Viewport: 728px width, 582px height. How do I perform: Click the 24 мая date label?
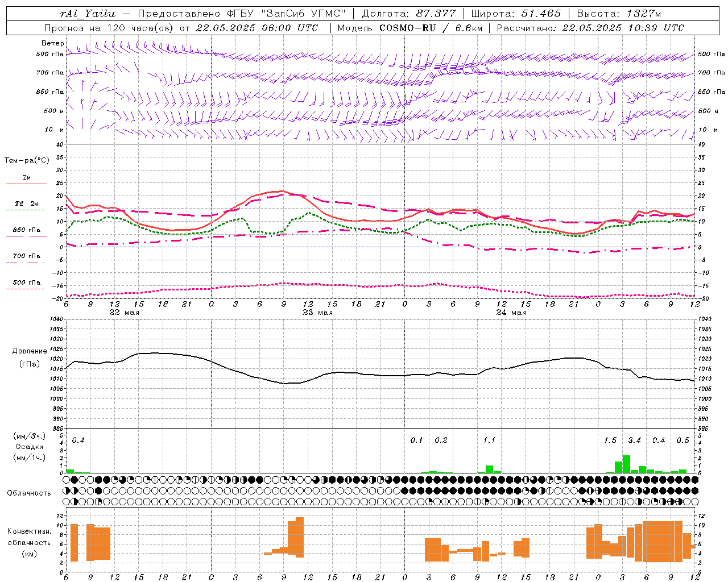click(511, 313)
